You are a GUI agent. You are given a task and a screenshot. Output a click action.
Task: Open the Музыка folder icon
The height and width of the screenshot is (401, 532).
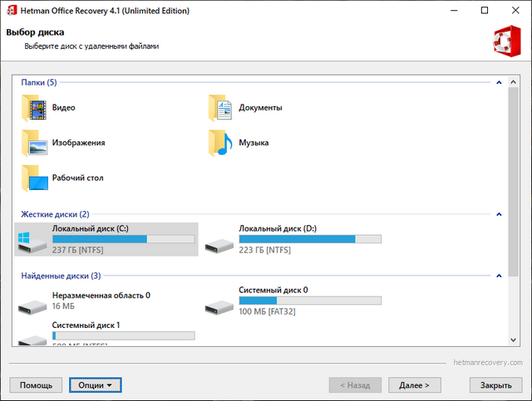[x=220, y=143]
